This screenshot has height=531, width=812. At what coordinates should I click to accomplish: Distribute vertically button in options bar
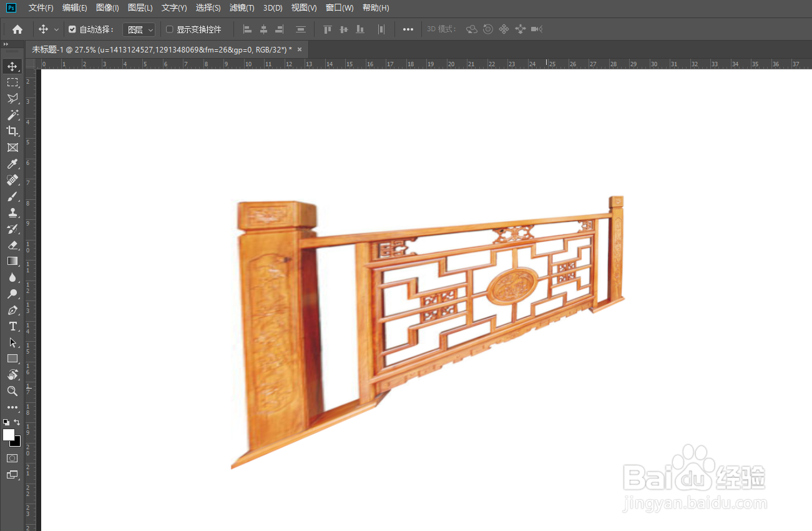[x=301, y=29]
